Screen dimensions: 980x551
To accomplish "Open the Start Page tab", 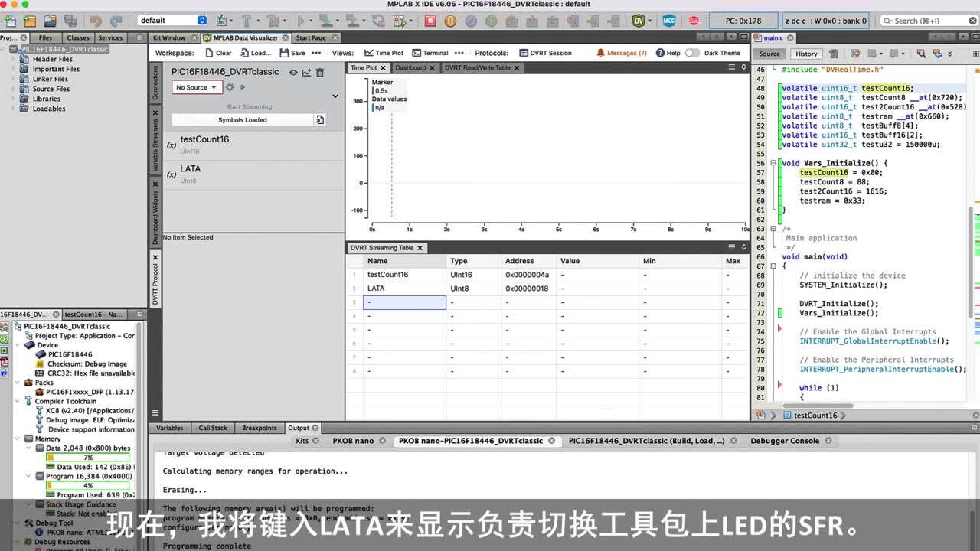I will [x=311, y=37].
